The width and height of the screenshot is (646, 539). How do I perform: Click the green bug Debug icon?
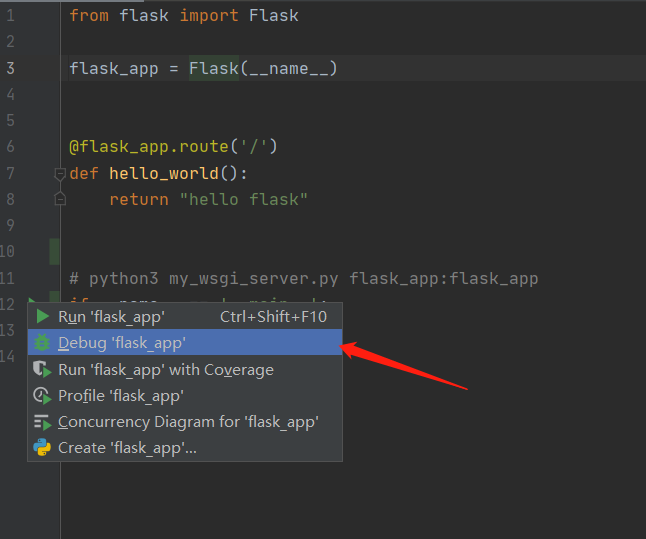[x=42, y=342]
